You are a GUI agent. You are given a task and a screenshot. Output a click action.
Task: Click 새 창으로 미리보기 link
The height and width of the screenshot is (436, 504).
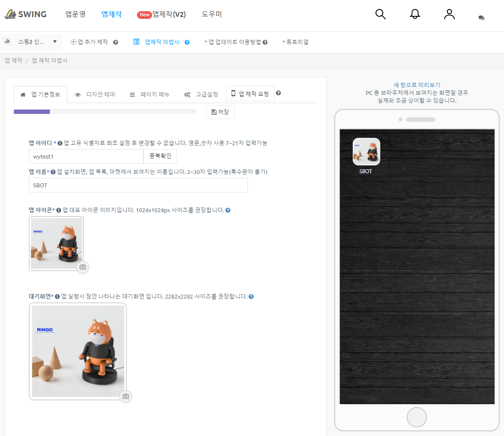click(x=417, y=85)
